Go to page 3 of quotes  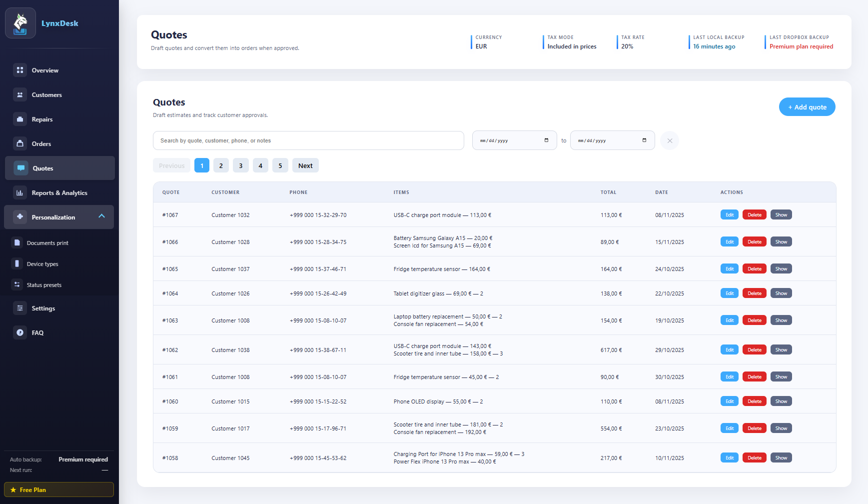(240, 165)
